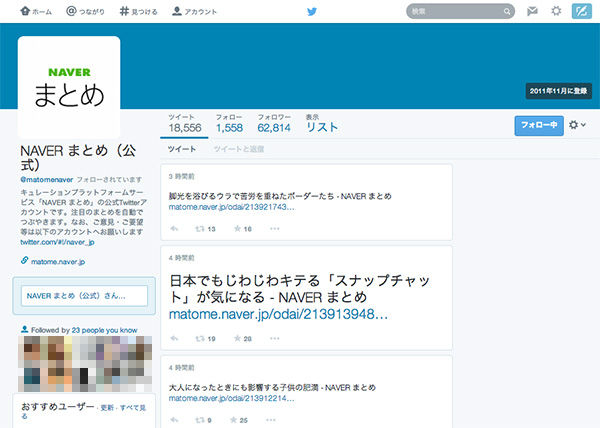The image size is (600, 428).
Task: Open アカウント in the top navigation
Action: 194,11
